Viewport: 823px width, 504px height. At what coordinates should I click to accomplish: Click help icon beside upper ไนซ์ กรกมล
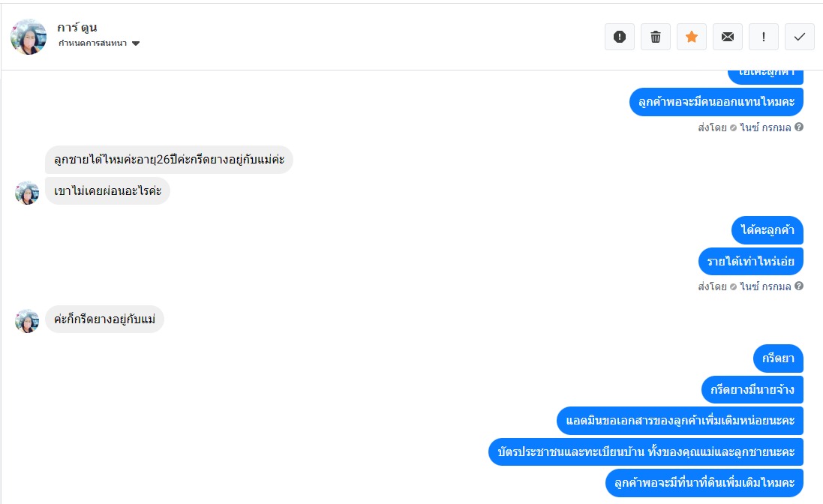799,127
